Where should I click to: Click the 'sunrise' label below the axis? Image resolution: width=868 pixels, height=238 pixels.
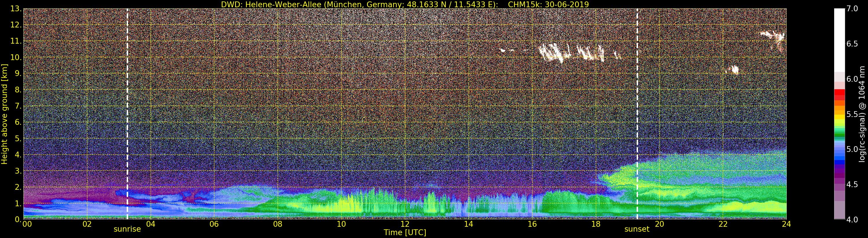(127, 229)
